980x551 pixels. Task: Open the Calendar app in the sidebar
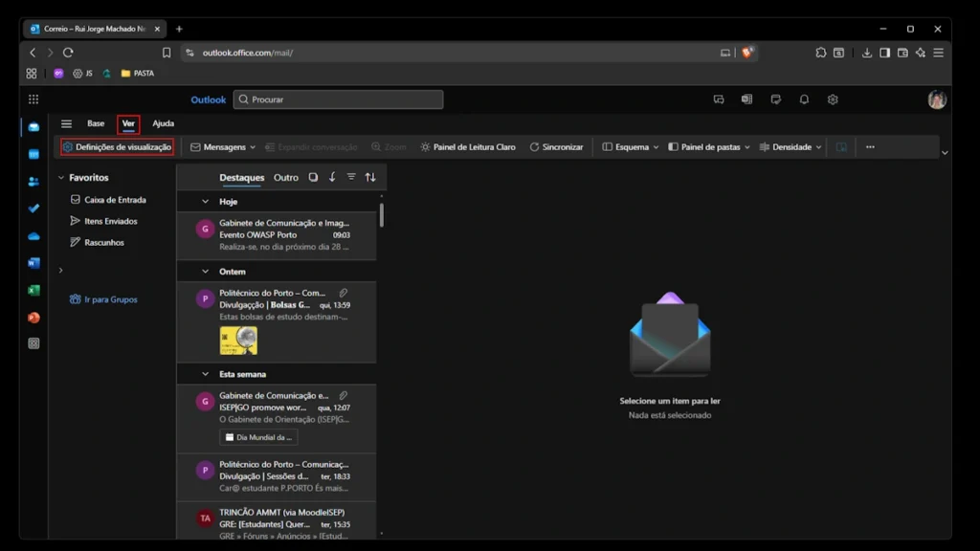(x=33, y=154)
